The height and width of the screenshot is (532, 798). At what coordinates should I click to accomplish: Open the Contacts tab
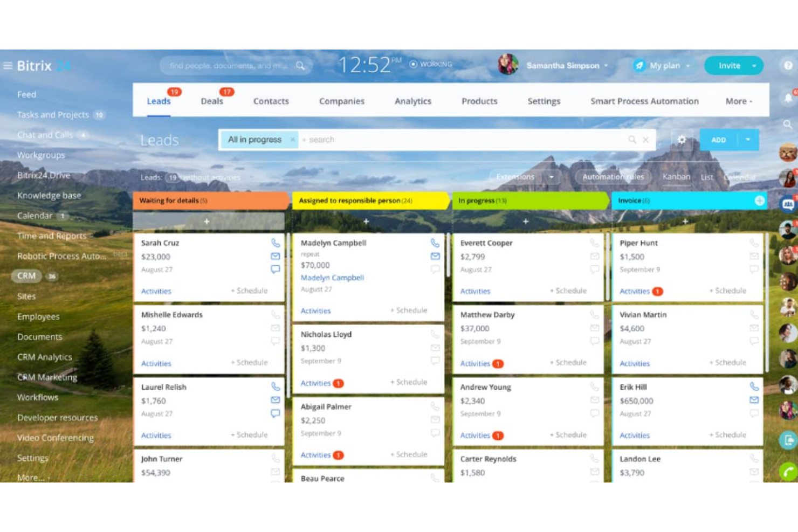click(271, 101)
